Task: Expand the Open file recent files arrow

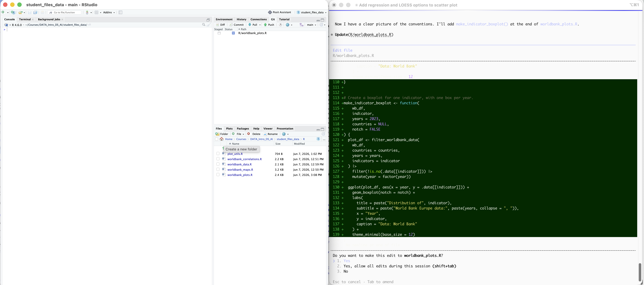Action: (x=24, y=13)
